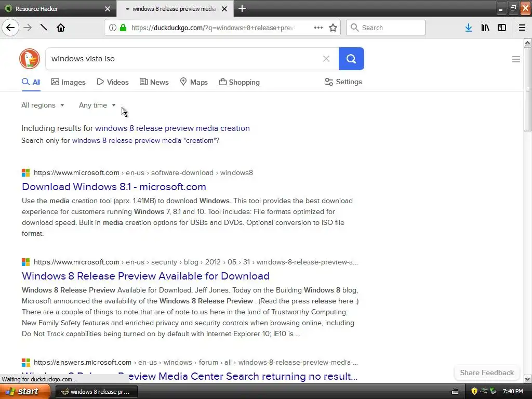Image resolution: width=532 pixels, height=399 pixels.
Task: Open the Downloads arrow icon
Action: 469,28
